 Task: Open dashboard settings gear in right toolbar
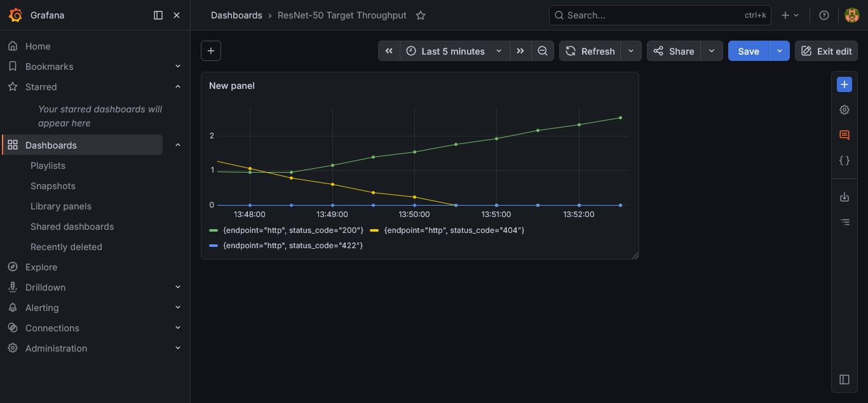pos(844,110)
